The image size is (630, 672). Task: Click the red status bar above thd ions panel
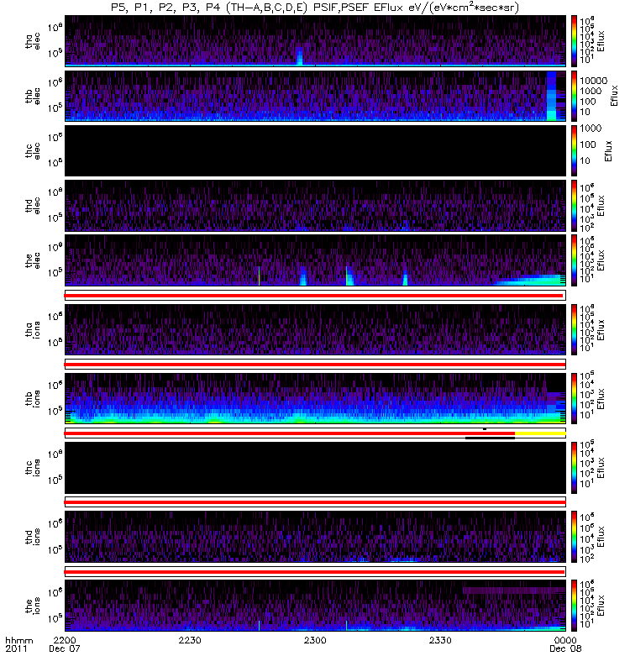(x=316, y=502)
